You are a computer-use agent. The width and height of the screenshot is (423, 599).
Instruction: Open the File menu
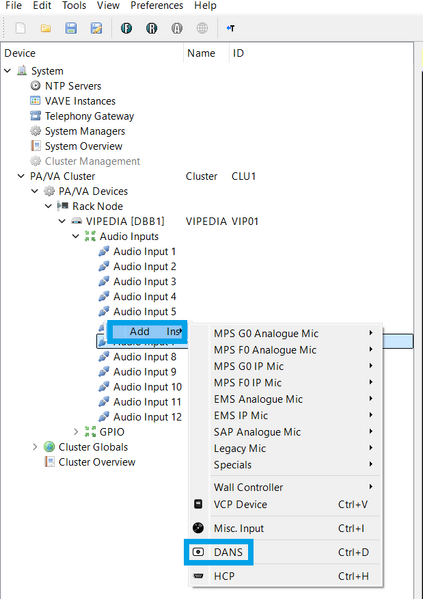click(14, 5)
